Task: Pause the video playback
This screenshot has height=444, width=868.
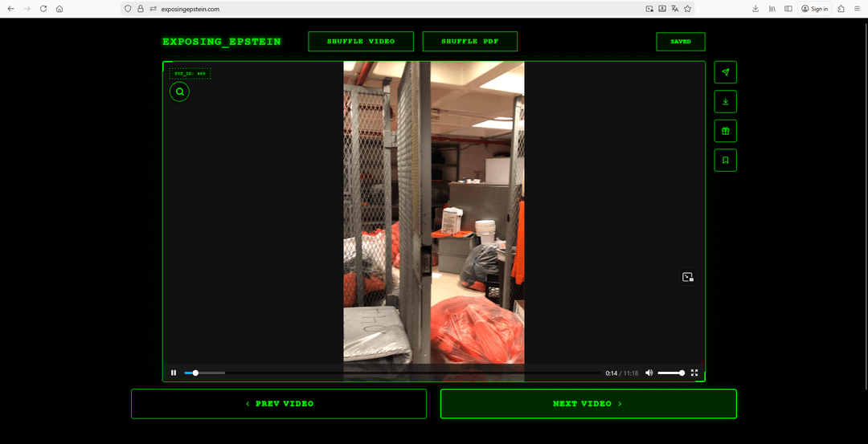Action: 174,373
